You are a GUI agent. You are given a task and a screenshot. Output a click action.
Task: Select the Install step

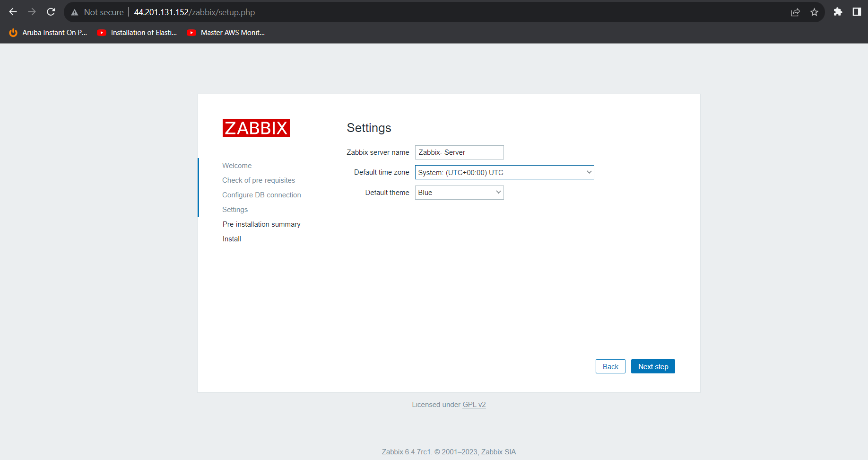232,239
